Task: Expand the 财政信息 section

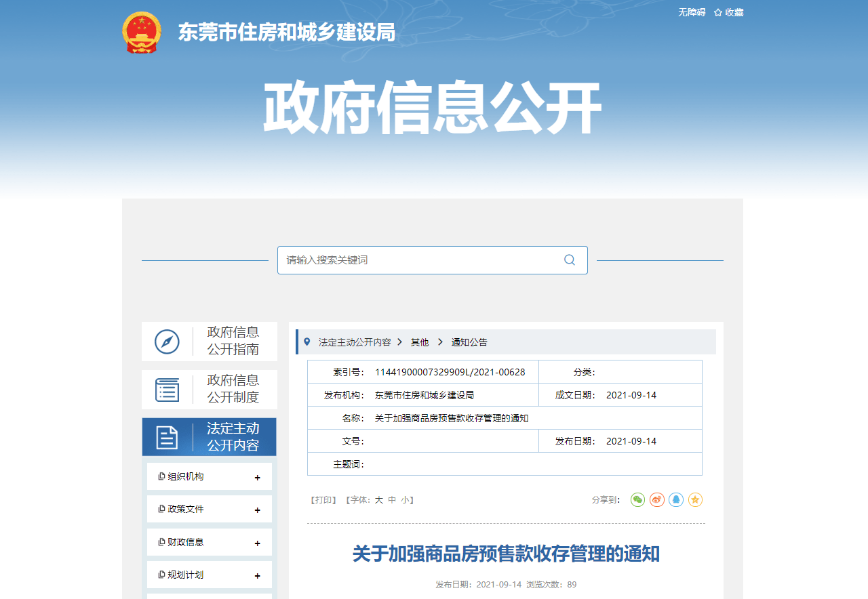Action: (x=257, y=543)
